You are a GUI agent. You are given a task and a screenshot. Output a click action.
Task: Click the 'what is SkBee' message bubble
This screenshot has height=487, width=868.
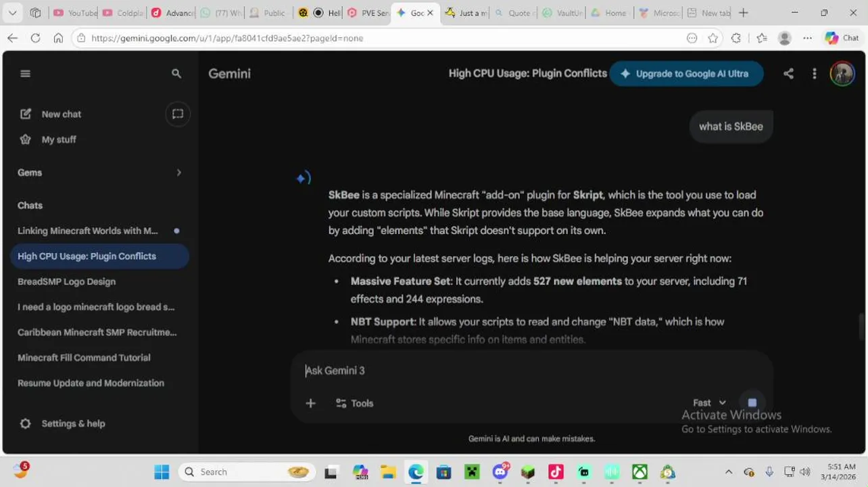pyautogui.click(x=731, y=126)
